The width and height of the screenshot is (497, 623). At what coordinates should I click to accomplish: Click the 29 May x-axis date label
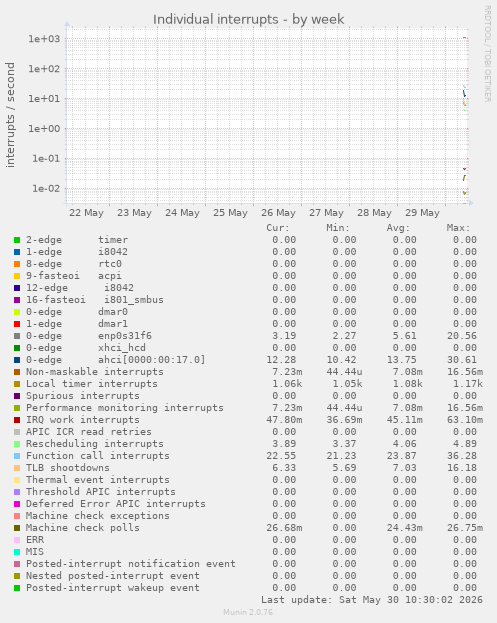pos(422,213)
